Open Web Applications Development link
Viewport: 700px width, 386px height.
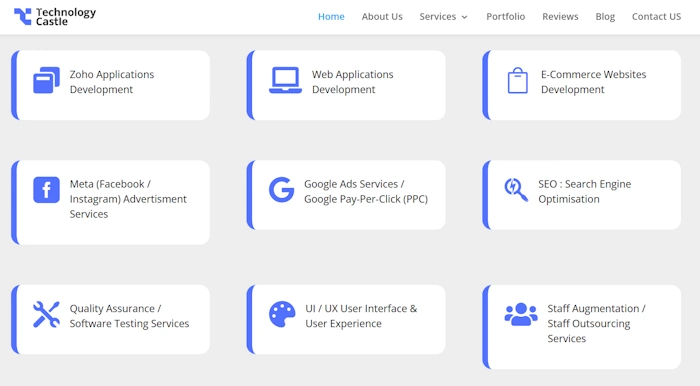[x=353, y=82]
